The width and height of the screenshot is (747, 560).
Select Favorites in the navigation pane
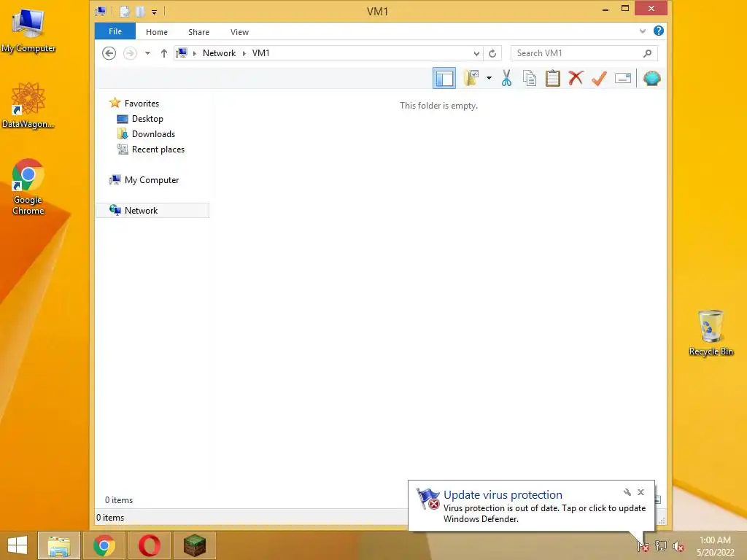[x=142, y=104]
